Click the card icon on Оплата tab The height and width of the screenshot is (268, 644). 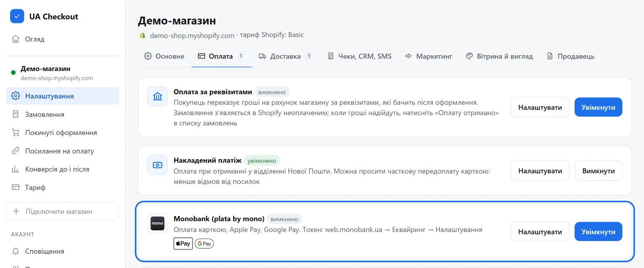pyautogui.click(x=202, y=56)
